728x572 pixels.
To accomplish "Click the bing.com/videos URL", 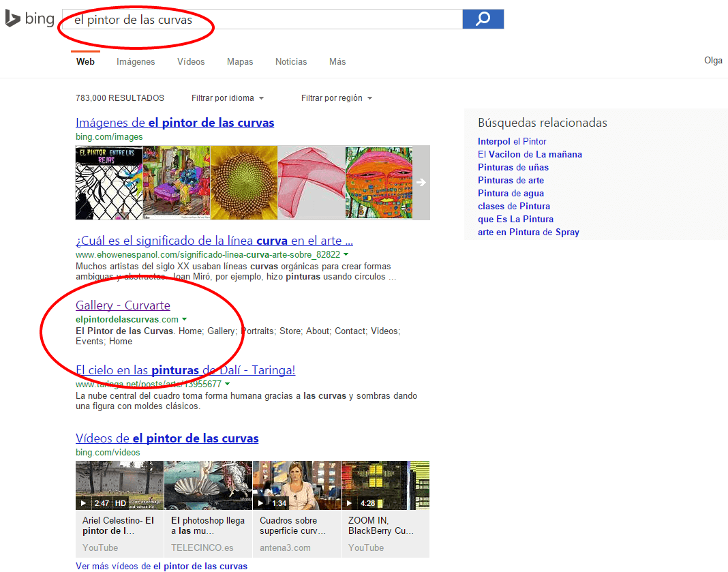I will (108, 452).
